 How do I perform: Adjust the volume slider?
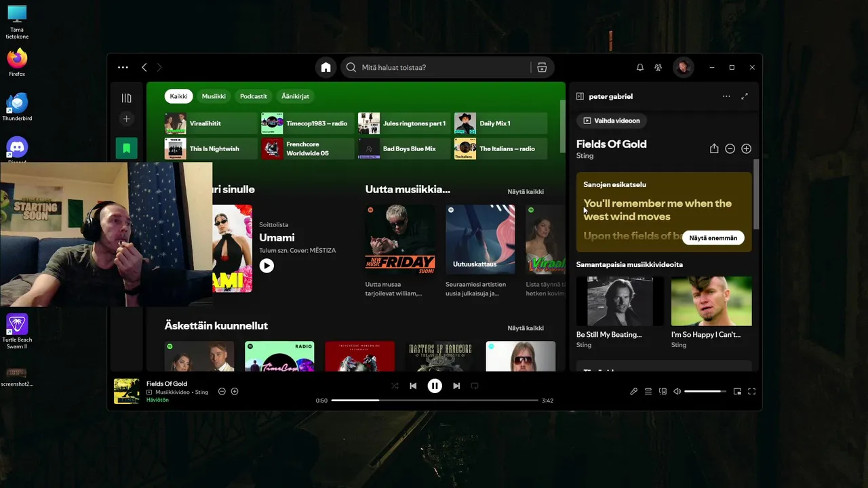click(x=705, y=391)
